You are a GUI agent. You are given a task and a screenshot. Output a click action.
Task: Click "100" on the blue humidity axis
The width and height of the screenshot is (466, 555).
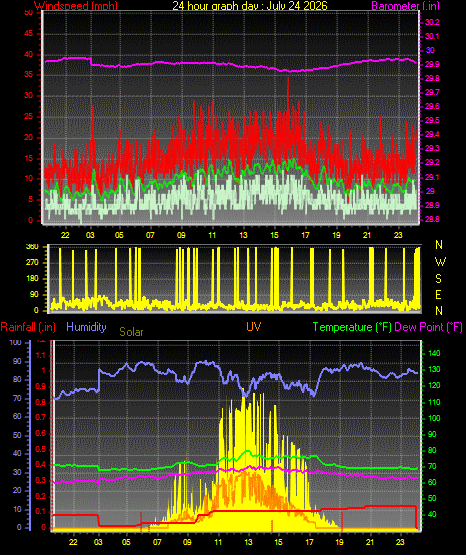(x=16, y=342)
